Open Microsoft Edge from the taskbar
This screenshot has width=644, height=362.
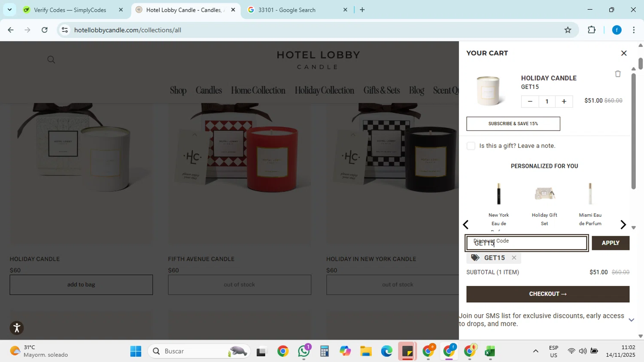click(386, 351)
